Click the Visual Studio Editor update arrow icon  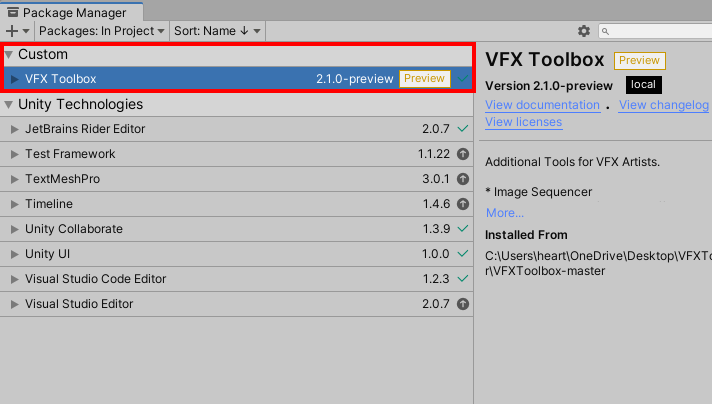click(x=463, y=304)
